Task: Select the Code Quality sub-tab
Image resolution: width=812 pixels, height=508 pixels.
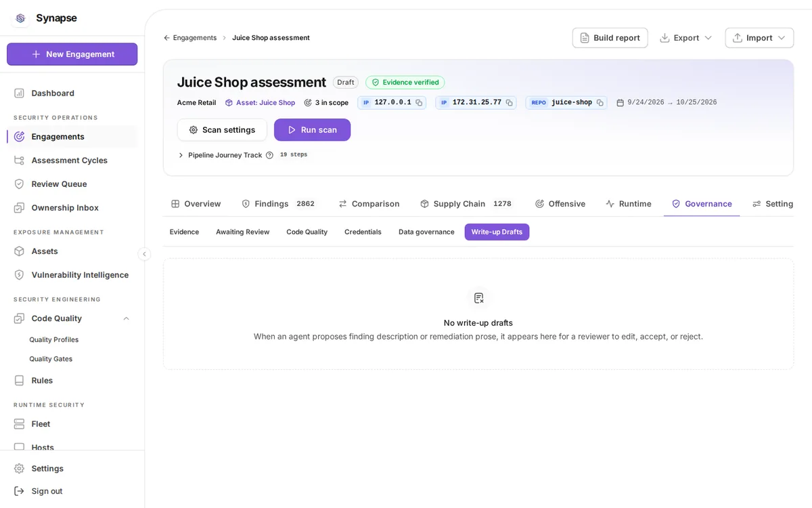Action: point(307,232)
